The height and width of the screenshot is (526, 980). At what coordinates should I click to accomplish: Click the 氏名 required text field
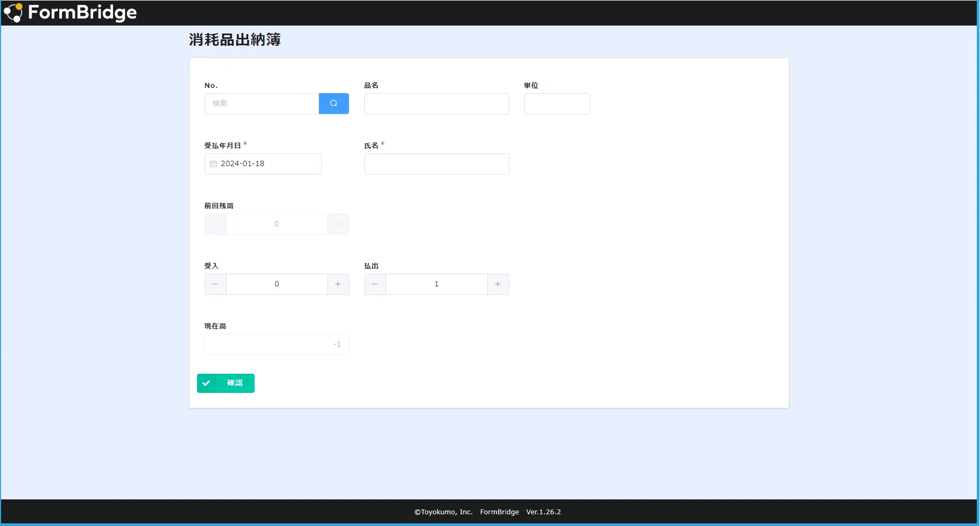point(436,164)
